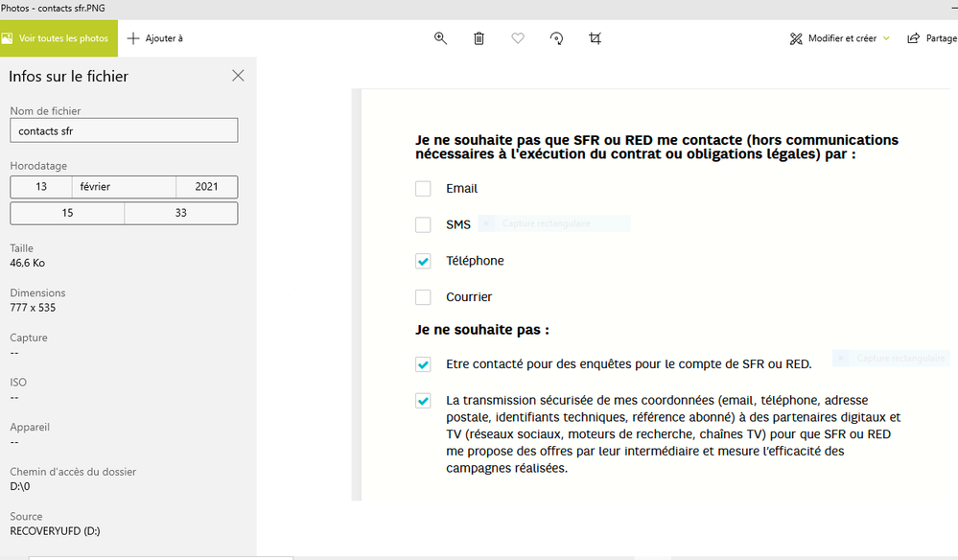Add photo to favorites with heart icon
Image resolution: width=958 pixels, height=560 pixels.
pos(518,38)
